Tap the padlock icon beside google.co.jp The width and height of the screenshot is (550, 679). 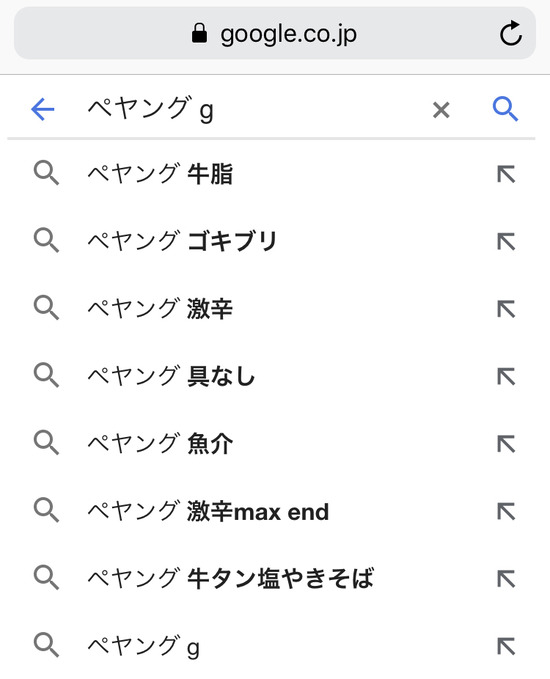(199, 33)
